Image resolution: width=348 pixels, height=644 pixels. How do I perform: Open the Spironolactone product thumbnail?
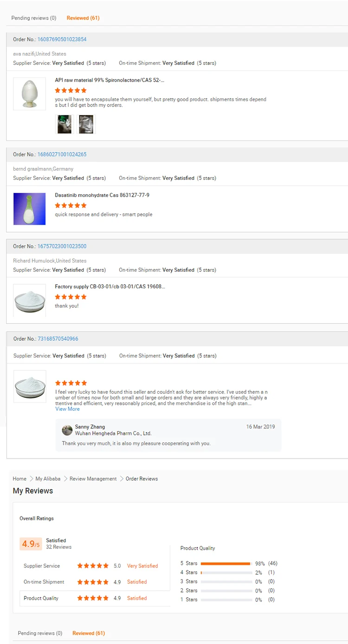29,94
